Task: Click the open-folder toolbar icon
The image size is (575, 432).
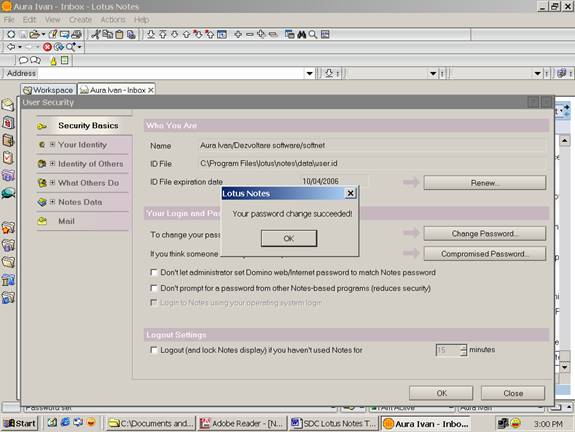Action: click(x=34, y=34)
